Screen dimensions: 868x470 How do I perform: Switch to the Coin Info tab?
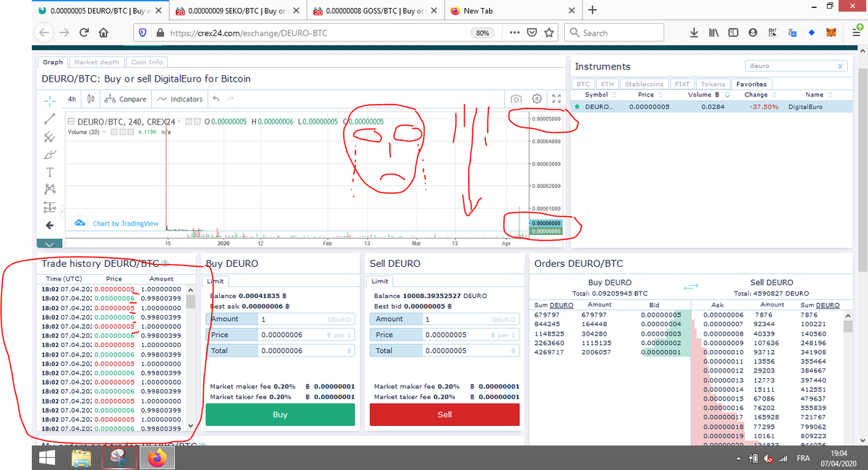point(147,62)
